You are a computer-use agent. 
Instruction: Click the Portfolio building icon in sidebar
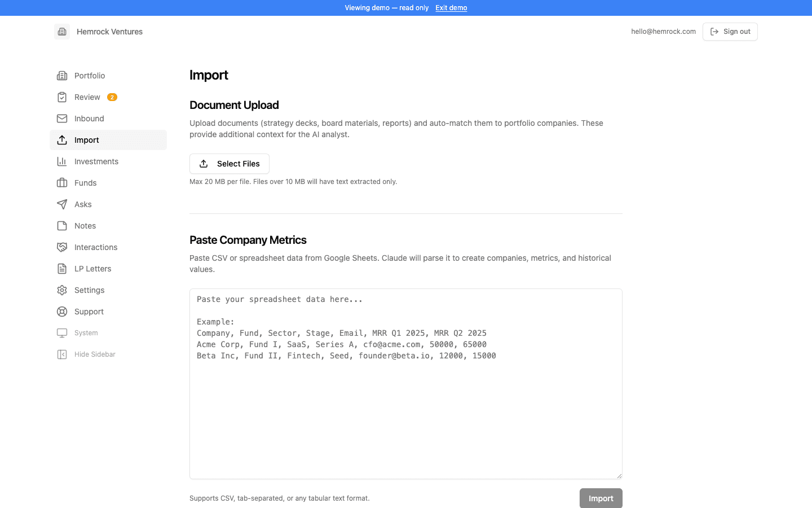62,76
